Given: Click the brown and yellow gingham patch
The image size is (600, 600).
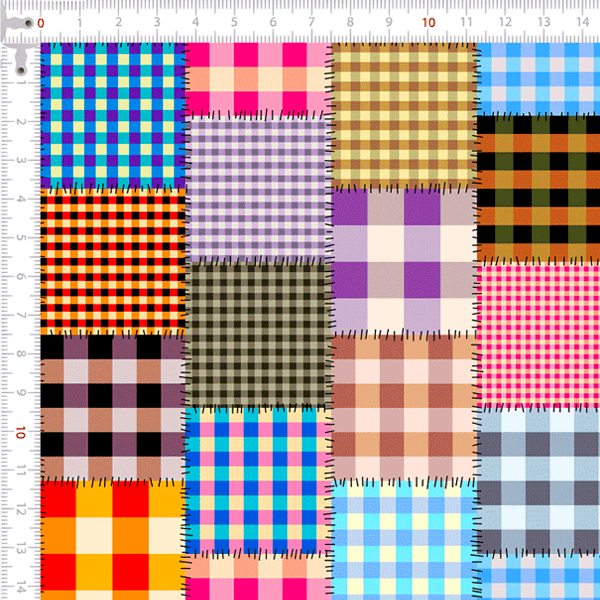Looking at the screenshot, I should click(x=404, y=116).
